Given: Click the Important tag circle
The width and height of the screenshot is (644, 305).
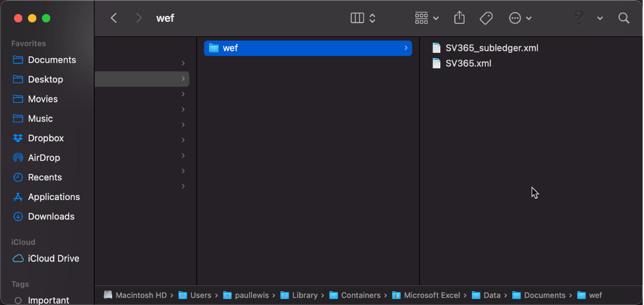Looking at the screenshot, I should click(18, 300).
